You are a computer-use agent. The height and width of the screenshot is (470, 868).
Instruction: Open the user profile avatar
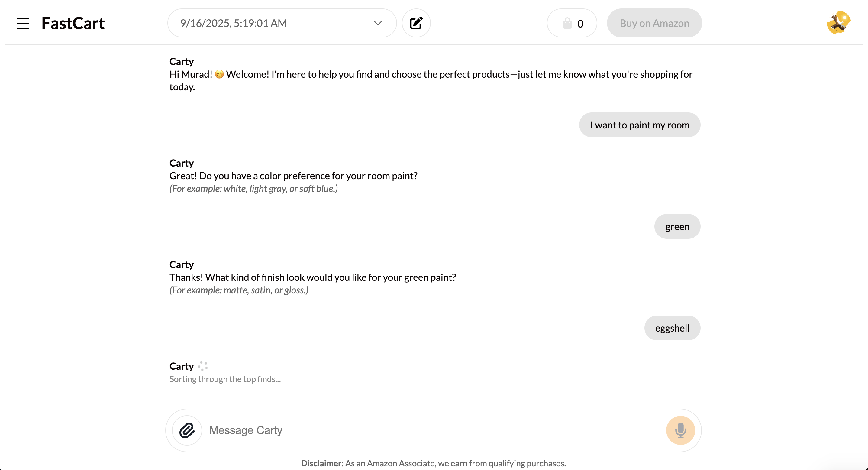838,23
